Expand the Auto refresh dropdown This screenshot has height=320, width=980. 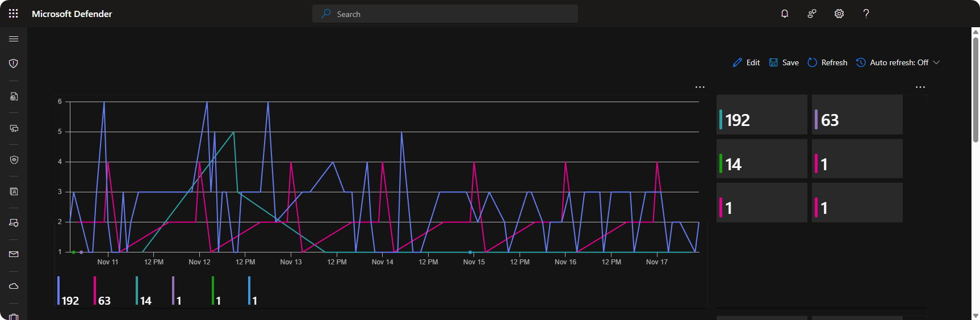(898, 62)
